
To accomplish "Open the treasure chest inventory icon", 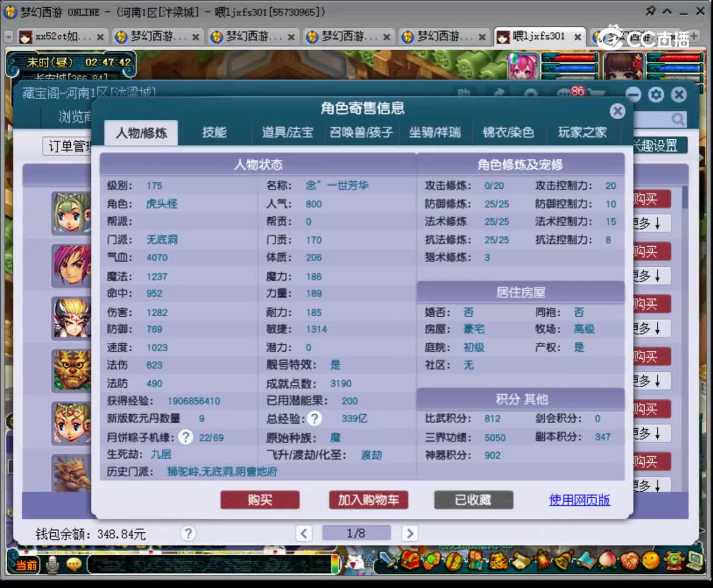I will click(411, 560).
